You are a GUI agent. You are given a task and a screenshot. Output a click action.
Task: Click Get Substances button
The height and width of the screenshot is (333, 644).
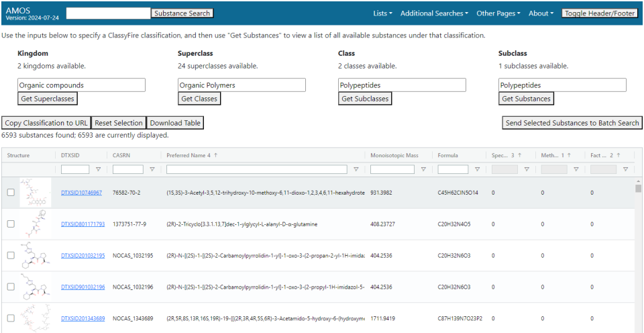pos(526,99)
